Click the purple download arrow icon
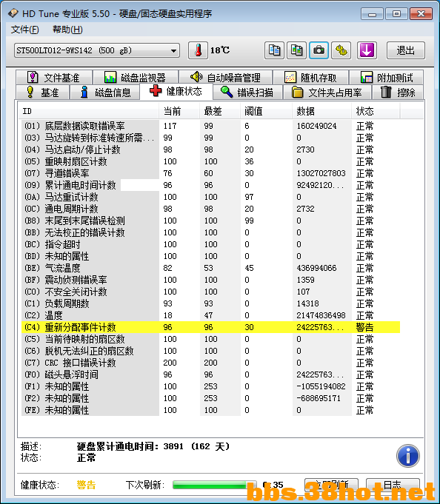The width and height of the screenshot is (440, 504). [x=367, y=50]
